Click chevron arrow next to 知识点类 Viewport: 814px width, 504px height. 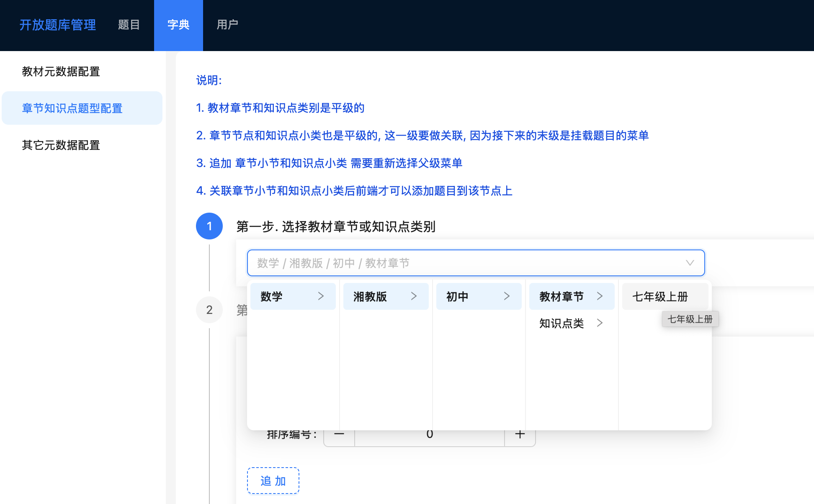pyautogui.click(x=600, y=323)
